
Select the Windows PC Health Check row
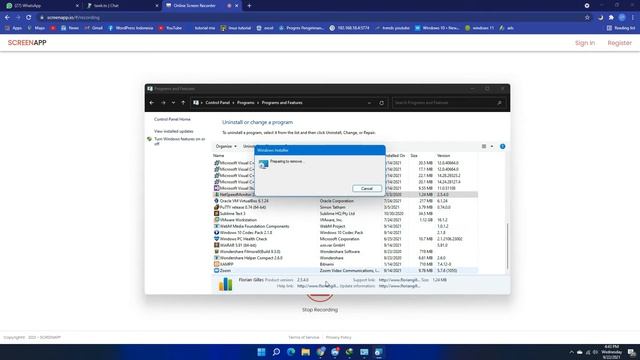point(345,239)
